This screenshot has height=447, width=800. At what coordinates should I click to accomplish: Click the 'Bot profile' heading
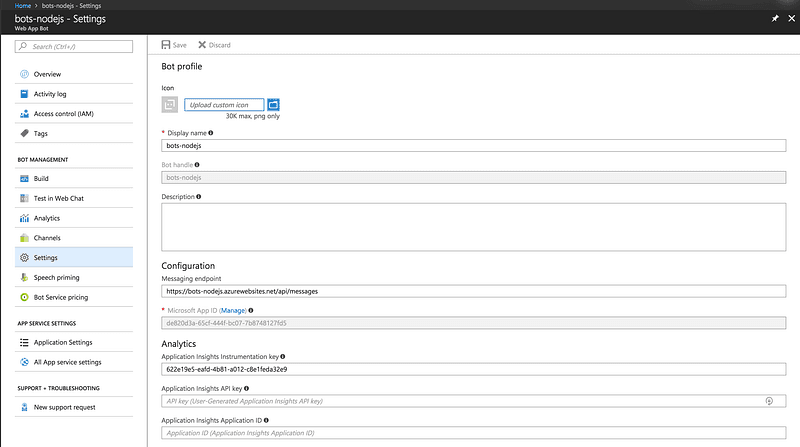pos(182,66)
